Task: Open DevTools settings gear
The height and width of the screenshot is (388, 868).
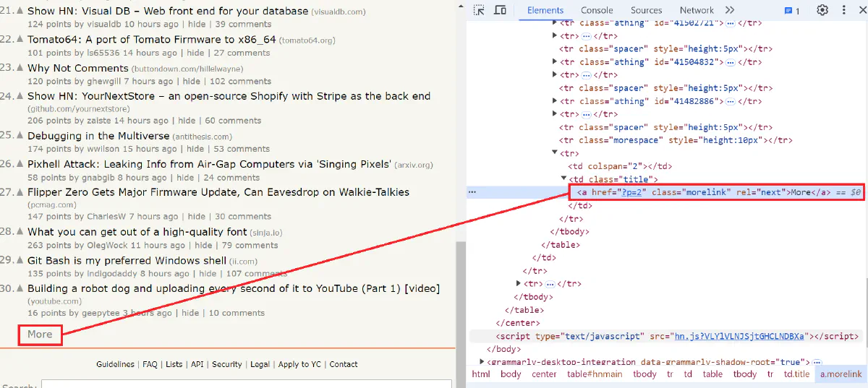Action: 822,10
